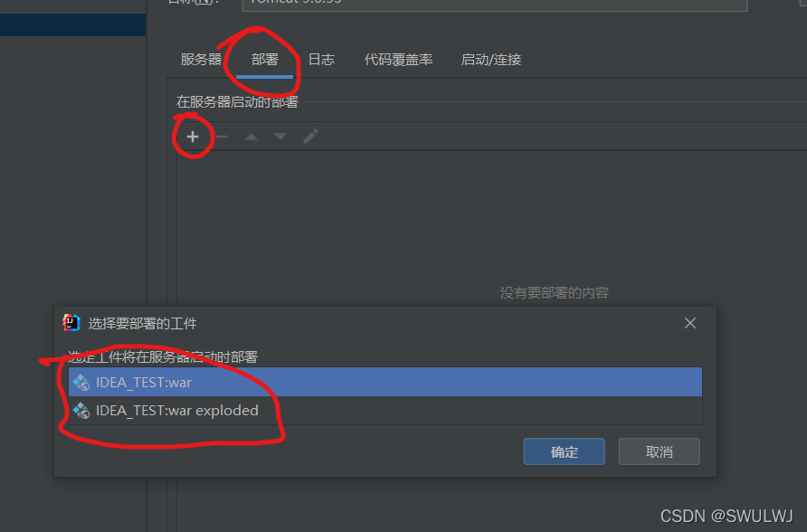
Task: Switch to the 日志 tab
Action: [321, 60]
